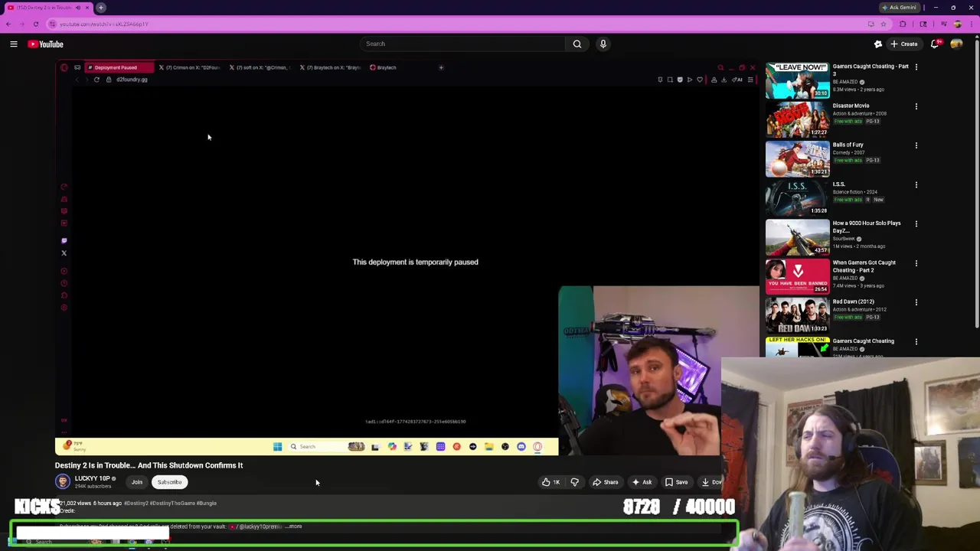Reload the YouTube page in Chrome
This screenshot has height=551, width=980.
coord(35,24)
